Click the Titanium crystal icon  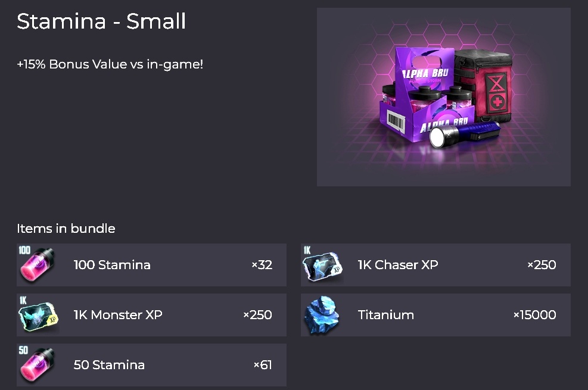click(x=322, y=315)
